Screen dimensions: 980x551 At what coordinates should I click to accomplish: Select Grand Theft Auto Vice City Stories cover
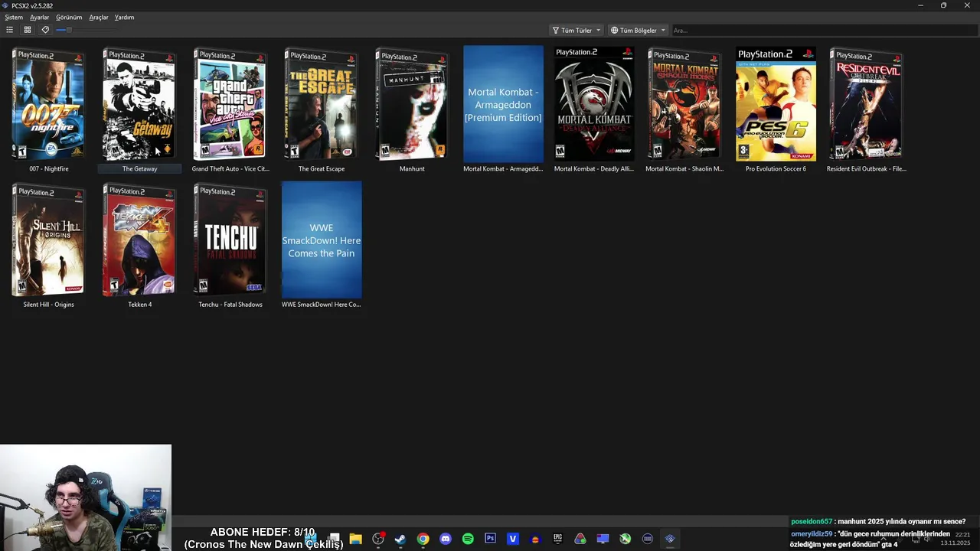pyautogui.click(x=230, y=104)
